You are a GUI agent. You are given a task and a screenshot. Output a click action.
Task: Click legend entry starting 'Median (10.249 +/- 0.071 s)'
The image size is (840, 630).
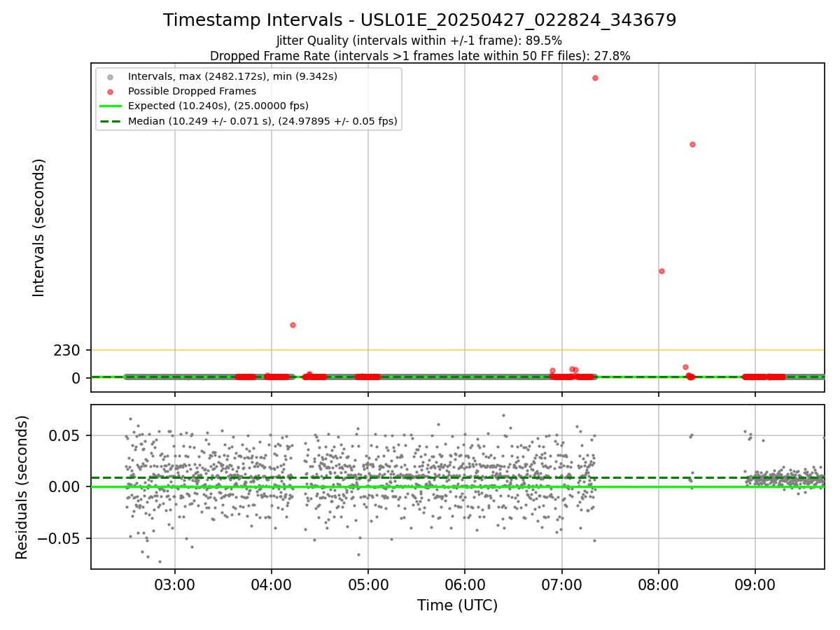(x=262, y=121)
